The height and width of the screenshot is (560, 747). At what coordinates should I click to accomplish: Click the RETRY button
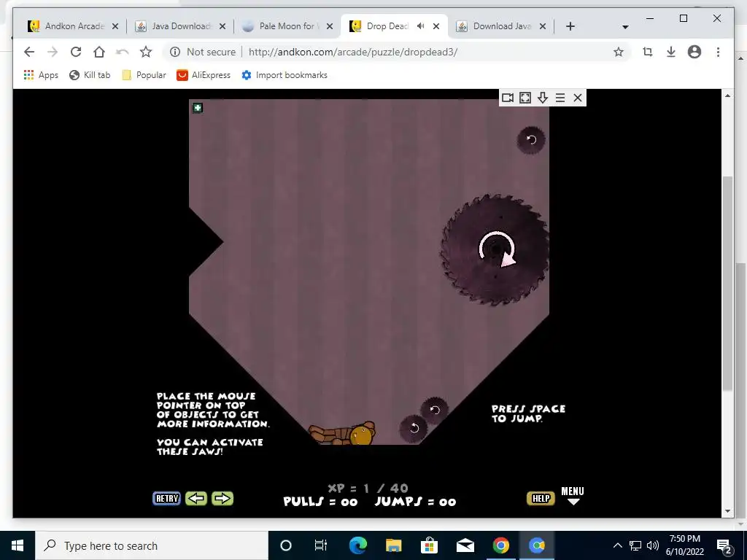(167, 498)
